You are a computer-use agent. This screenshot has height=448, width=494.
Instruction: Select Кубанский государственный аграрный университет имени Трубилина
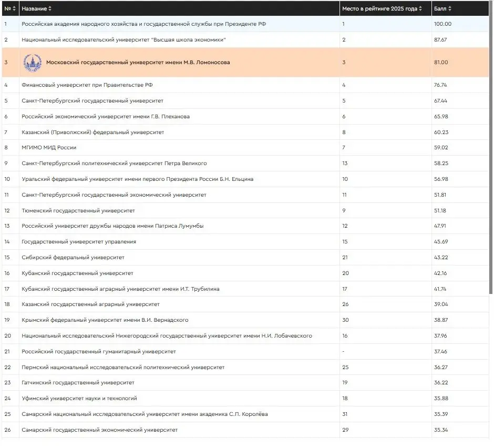tap(120, 289)
